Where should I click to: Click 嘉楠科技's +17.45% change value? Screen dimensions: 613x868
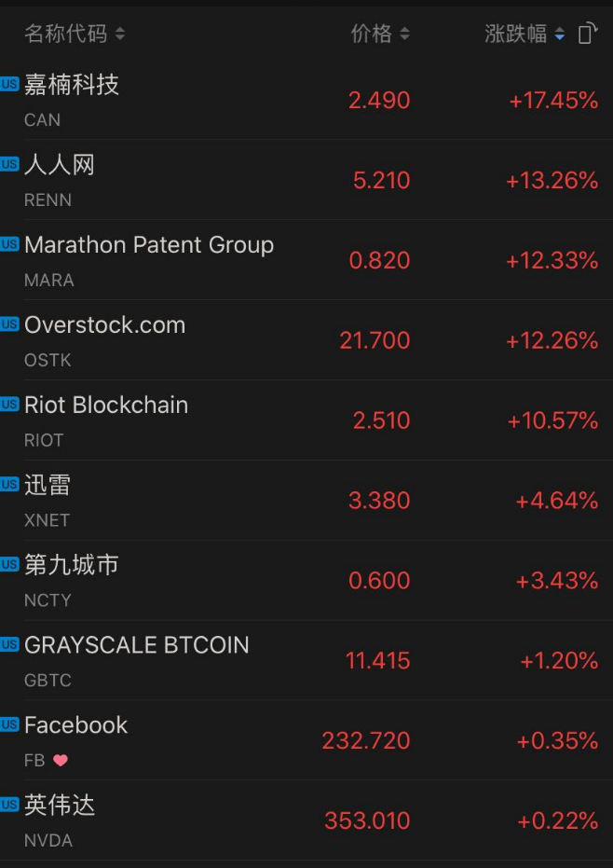[553, 101]
